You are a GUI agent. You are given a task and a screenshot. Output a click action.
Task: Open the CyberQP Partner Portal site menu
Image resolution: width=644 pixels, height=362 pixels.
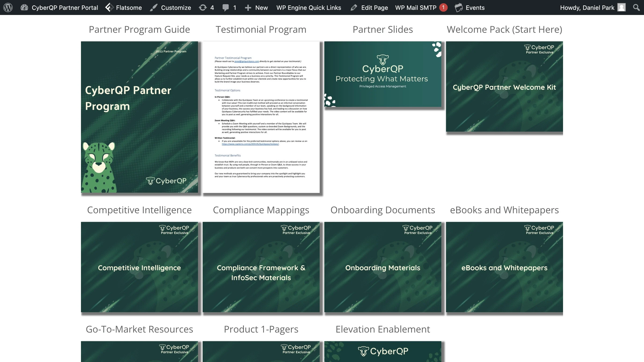[x=65, y=7]
